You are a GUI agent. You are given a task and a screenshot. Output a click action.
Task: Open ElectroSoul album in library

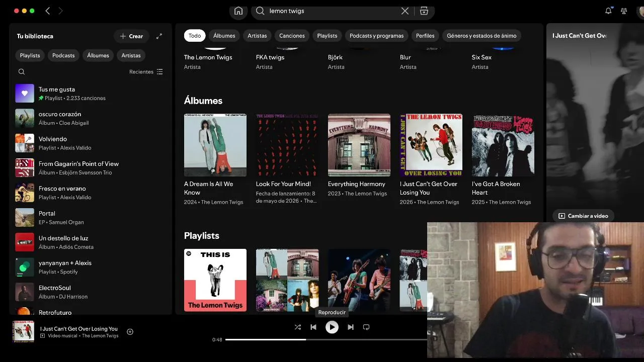[x=91, y=292]
